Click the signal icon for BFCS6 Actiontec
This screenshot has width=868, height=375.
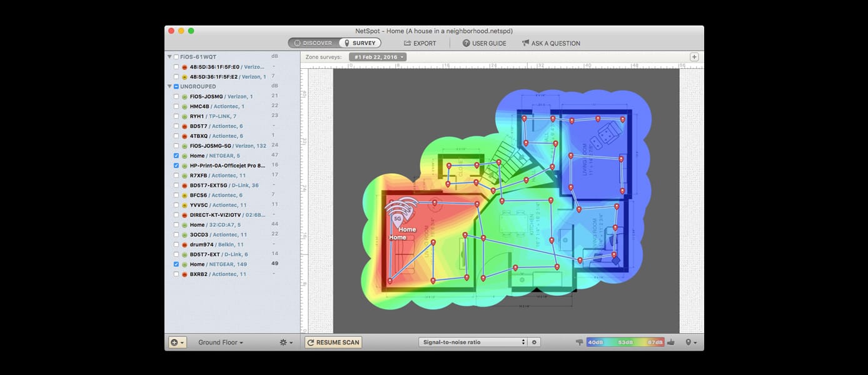[184, 196]
